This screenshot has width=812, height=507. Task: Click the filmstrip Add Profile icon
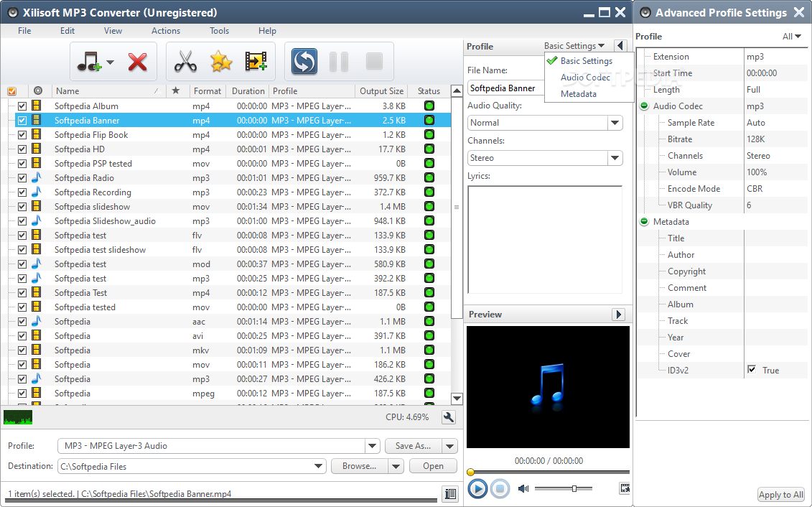(x=256, y=62)
